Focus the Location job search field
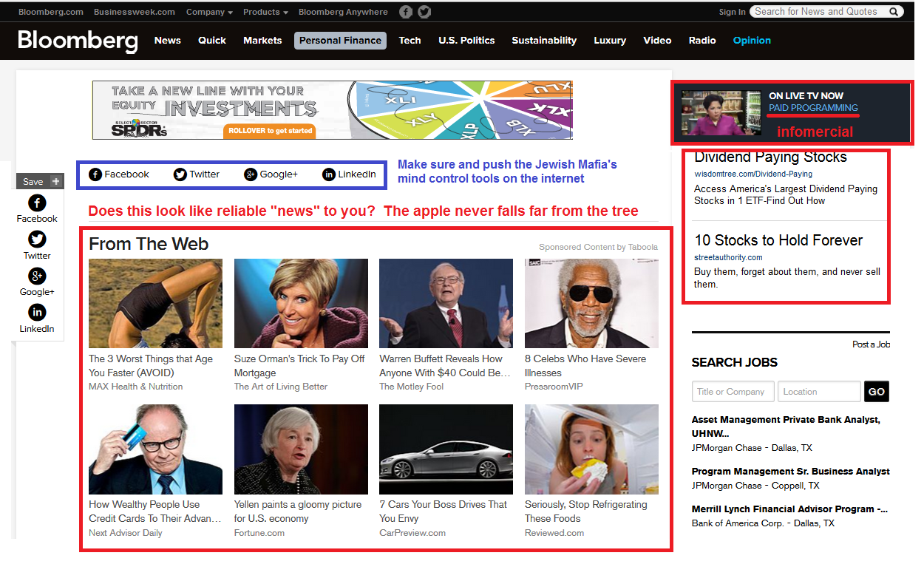Image resolution: width=924 pixels, height=581 pixels. click(x=819, y=391)
